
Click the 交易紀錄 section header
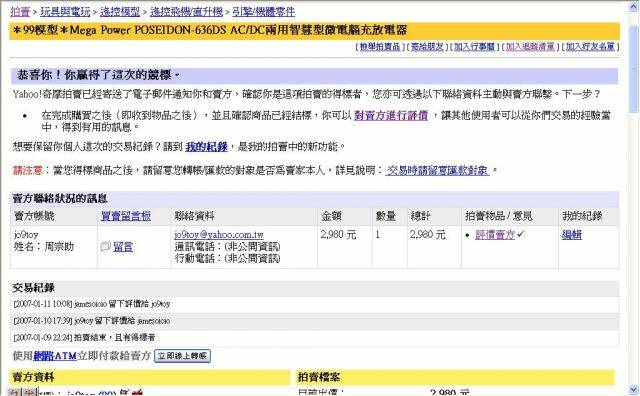click(33, 288)
